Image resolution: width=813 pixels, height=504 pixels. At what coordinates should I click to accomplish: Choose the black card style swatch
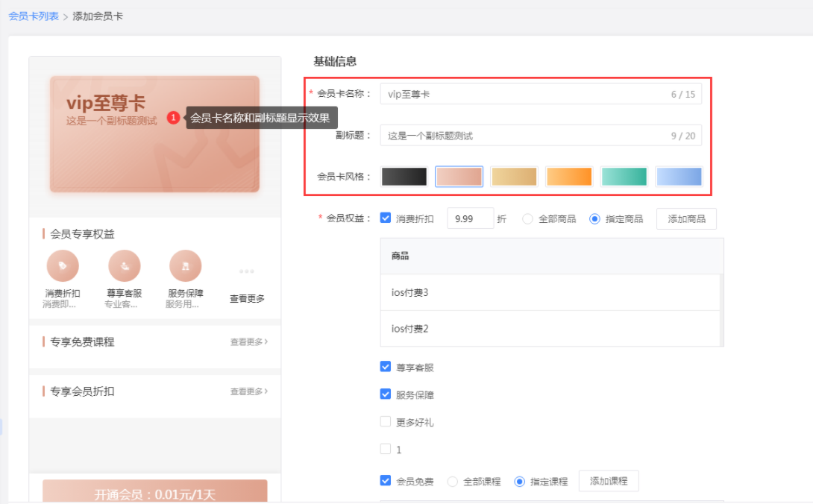pos(404,176)
